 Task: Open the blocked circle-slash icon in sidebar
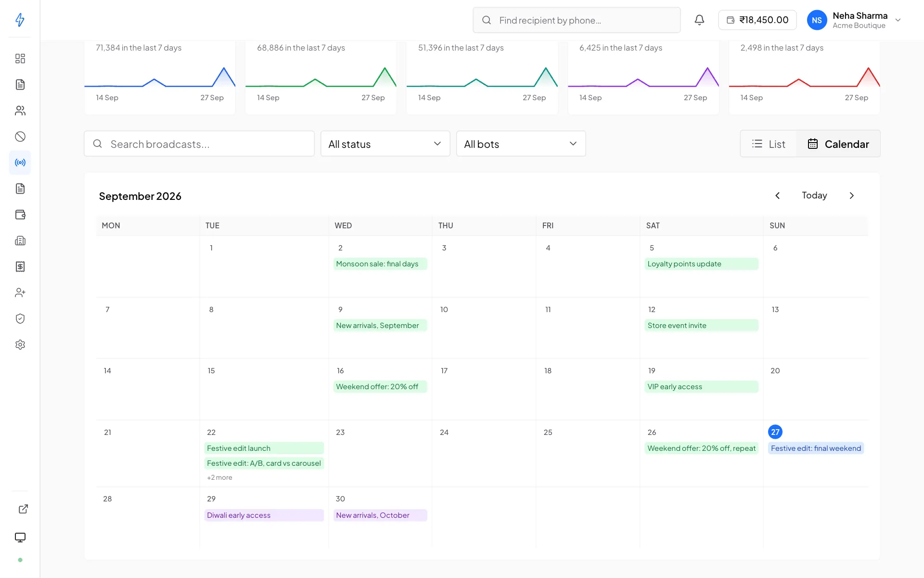click(x=20, y=137)
